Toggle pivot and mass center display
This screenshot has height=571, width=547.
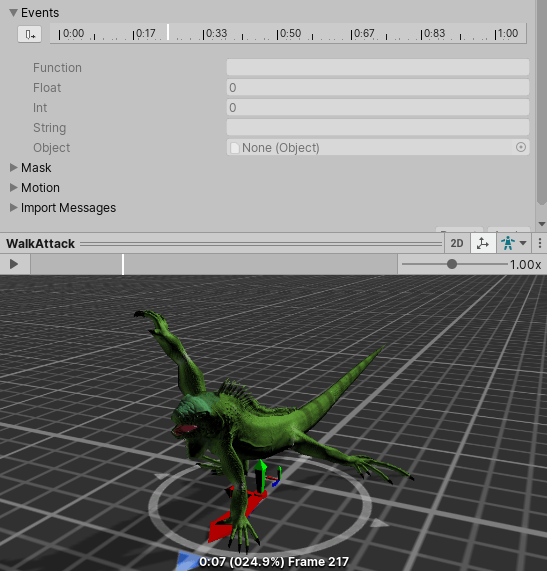pyautogui.click(x=483, y=243)
